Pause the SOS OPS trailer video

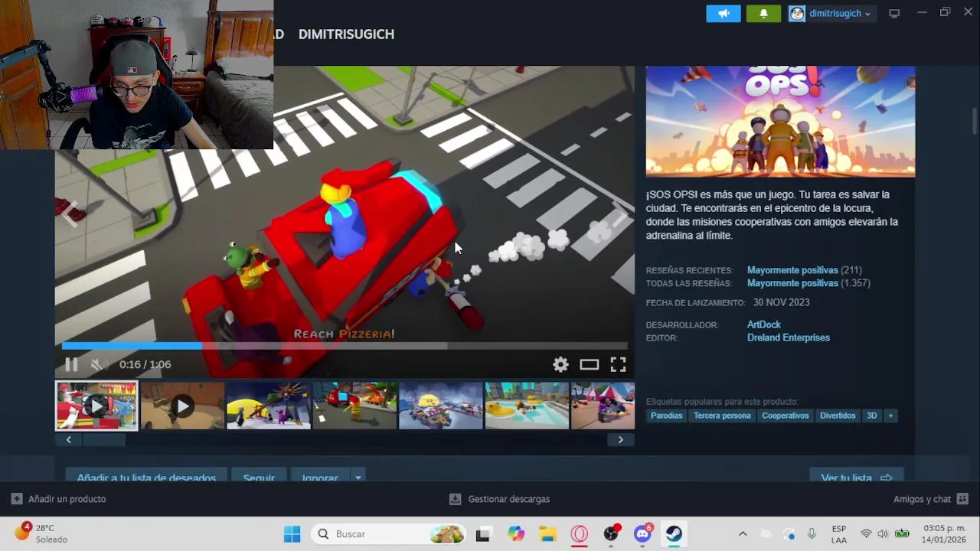(71, 364)
